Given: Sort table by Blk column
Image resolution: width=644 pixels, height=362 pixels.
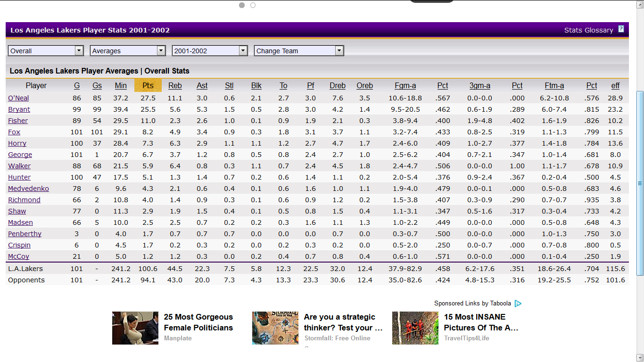Looking at the screenshot, I should pyautogui.click(x=256, y=85).
